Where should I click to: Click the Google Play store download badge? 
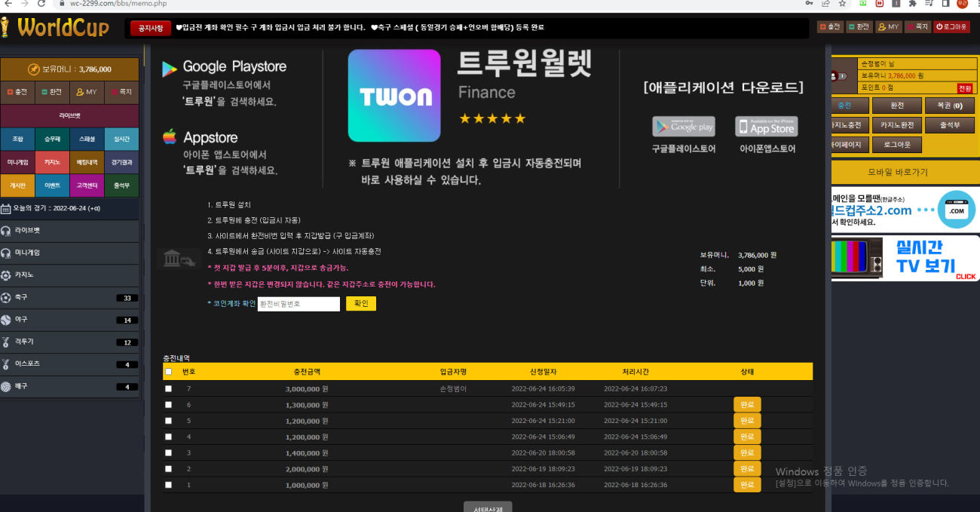tap(683, 126)
